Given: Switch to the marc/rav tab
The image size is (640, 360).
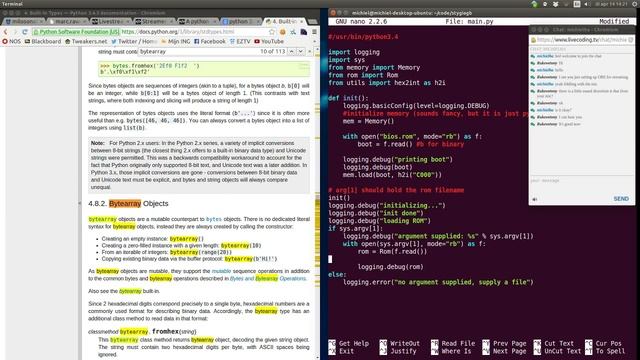Looking at the screenshot, I should 68,21.
